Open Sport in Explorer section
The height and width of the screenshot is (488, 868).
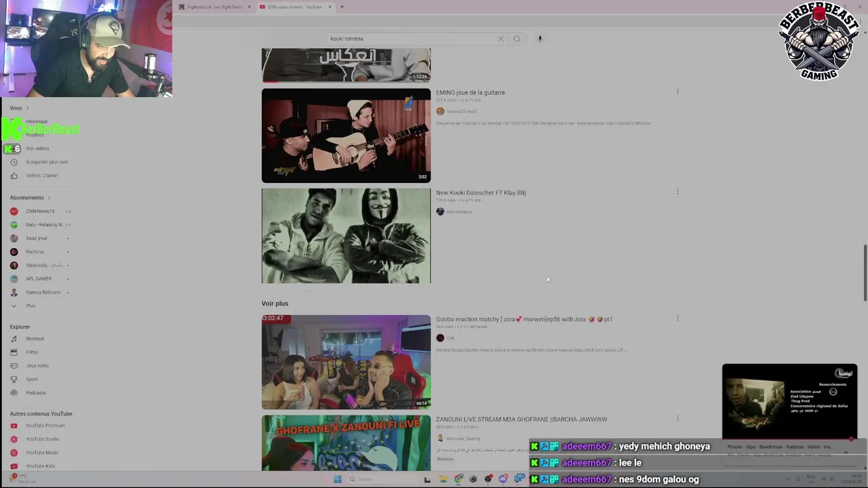(32, 380)
